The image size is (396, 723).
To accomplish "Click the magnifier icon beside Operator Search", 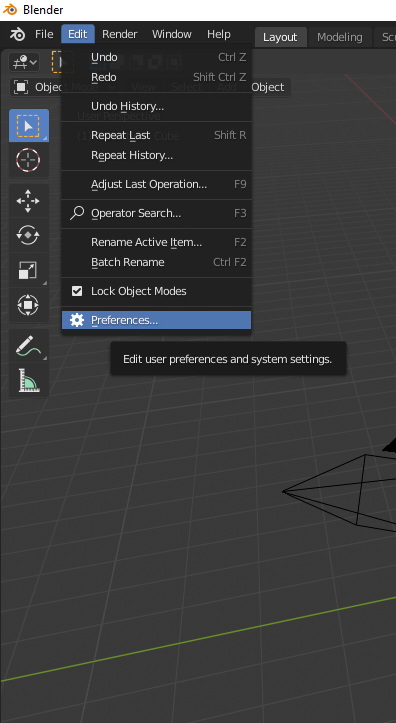I will coord(77,213).
